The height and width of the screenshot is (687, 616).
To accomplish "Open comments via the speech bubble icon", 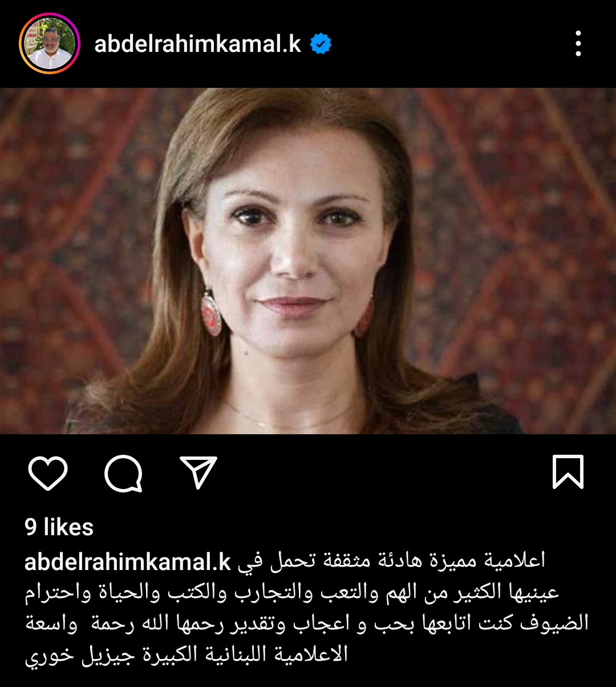I will (123, 473).
